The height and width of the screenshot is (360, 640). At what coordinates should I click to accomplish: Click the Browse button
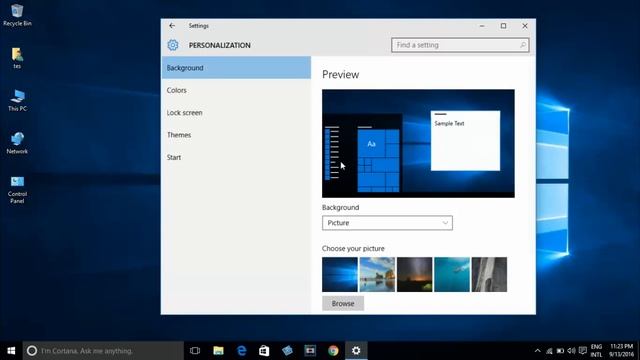tap(343, 304)
